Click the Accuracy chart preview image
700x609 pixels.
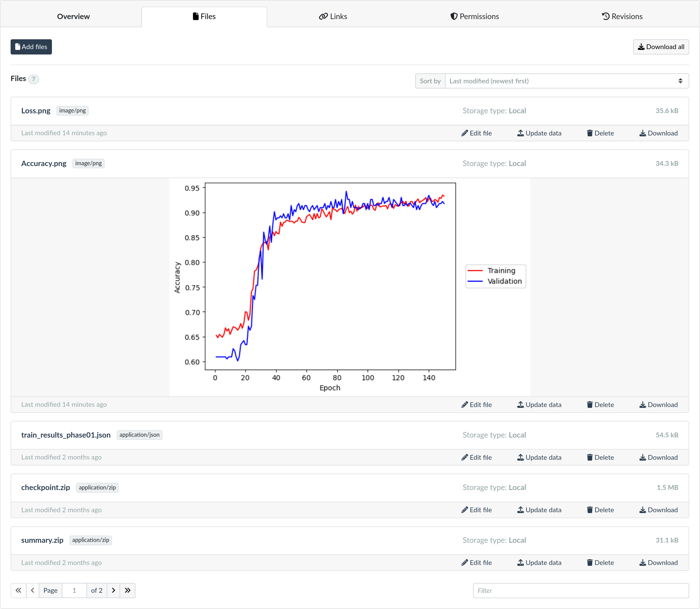[x=349, y=287]
